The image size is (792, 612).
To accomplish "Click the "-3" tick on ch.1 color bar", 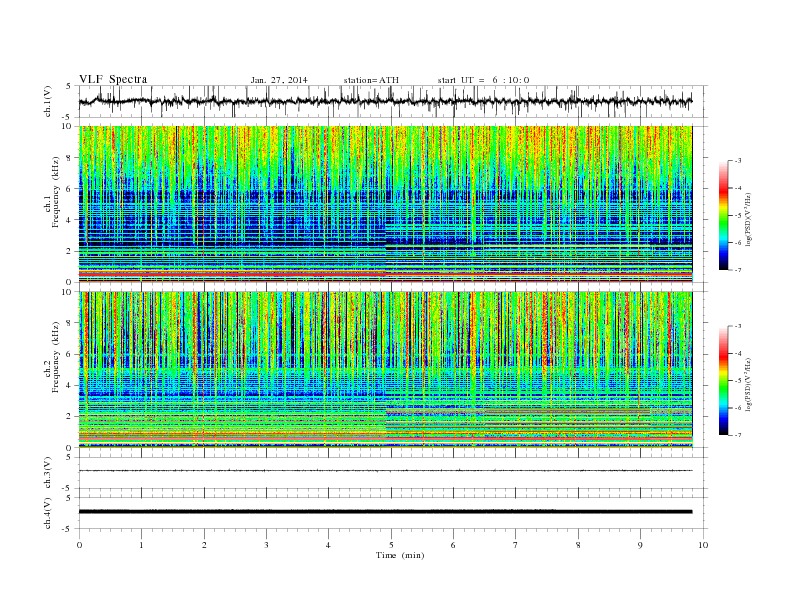I will coord(737,161).
